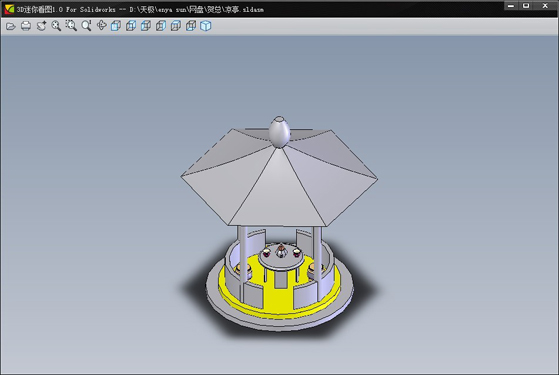Choose the third magnifier zoom icon
Screen dimensions: 559x375
(x=86, y=26)
